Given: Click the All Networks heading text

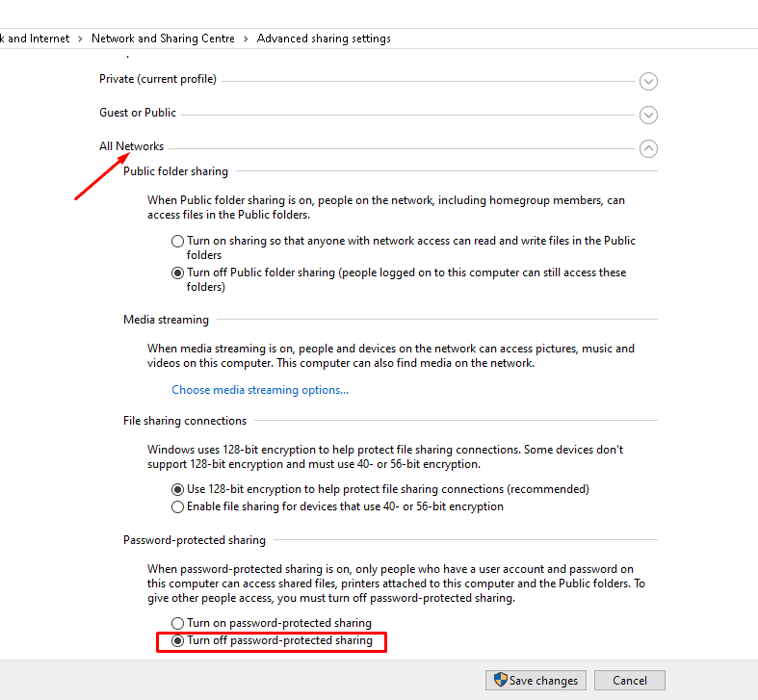Looking at the screenshot, I should (x=132, y=146).
